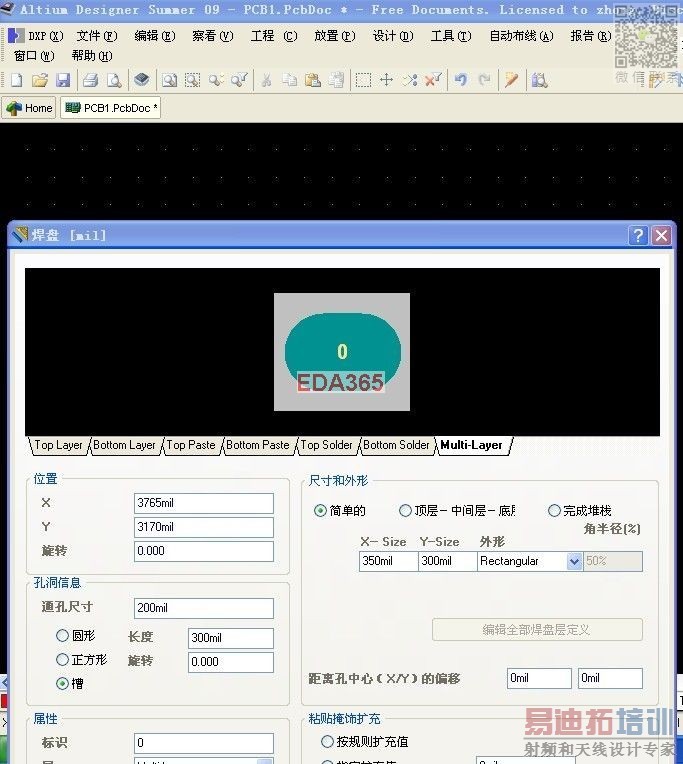Click the 编辑全部焊盘层定义 button
Screen dimensions: 683x764
tap(537, 630)
